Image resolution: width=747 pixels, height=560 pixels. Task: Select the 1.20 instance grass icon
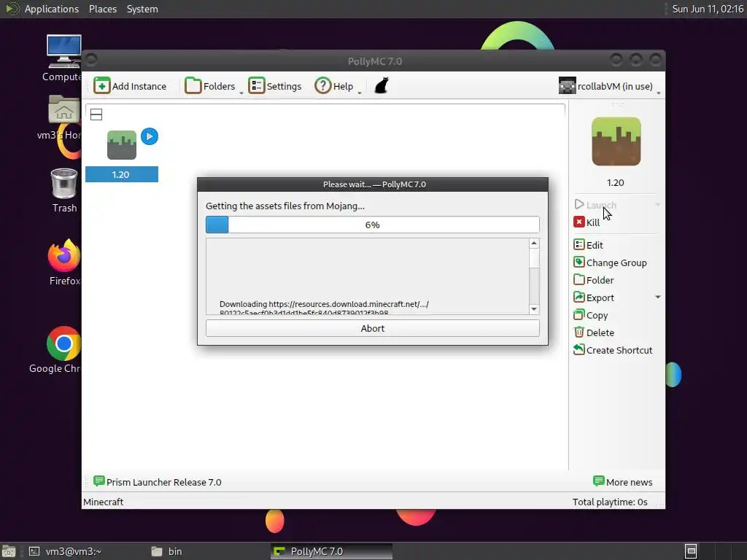[x=122, y=145]
